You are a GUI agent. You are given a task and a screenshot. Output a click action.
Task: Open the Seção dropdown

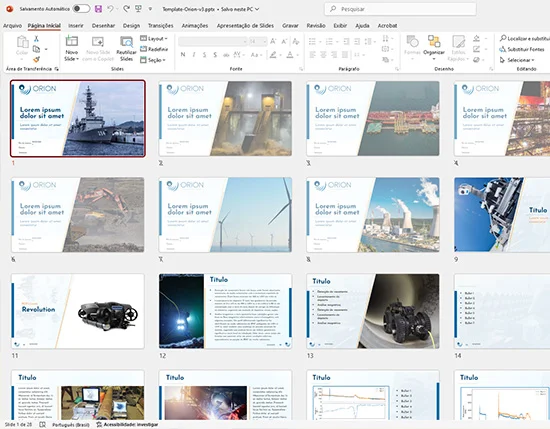click(x=153, y=60)
